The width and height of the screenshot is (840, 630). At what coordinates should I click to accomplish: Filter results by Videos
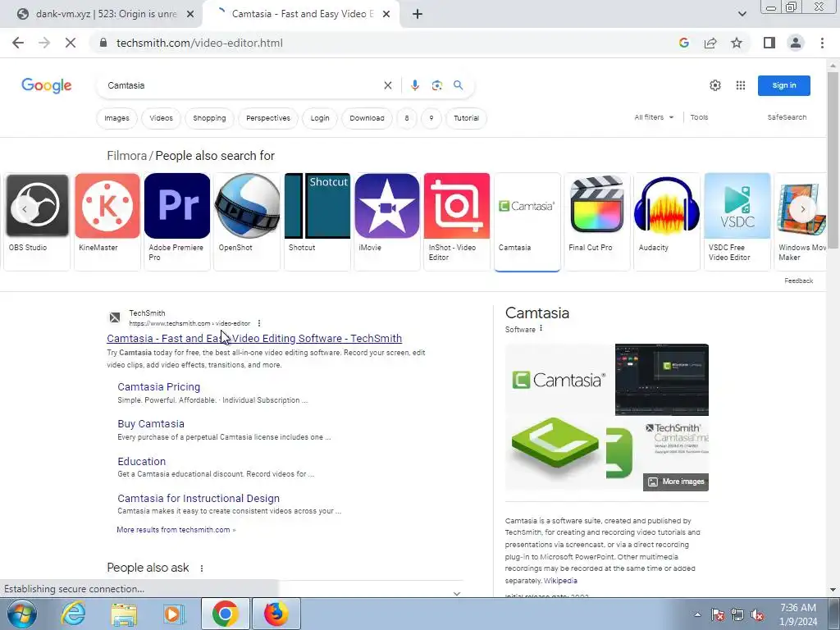pos(162,118)
